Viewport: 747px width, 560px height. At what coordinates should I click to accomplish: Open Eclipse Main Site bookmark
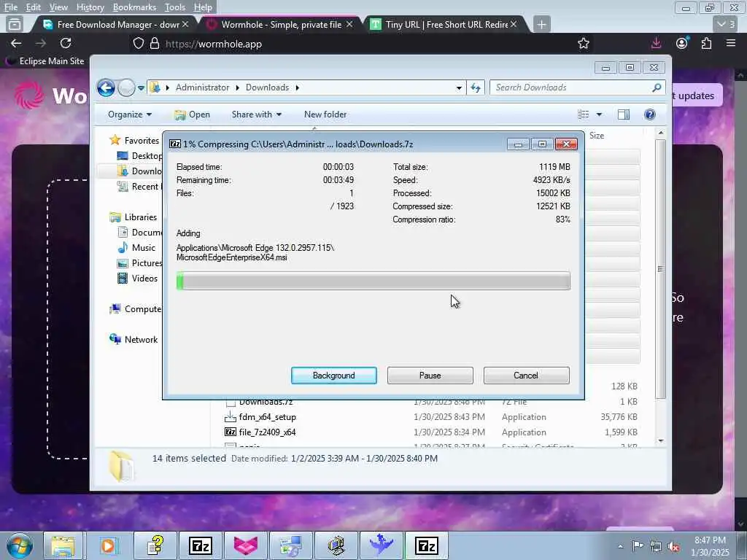(x=44, y=61)
